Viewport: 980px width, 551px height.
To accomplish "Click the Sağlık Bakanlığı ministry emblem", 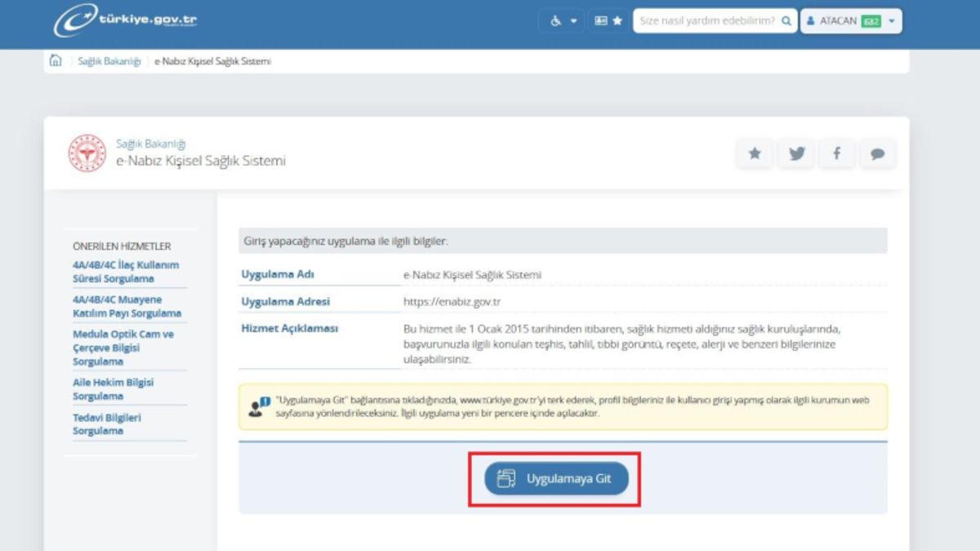I will coord(87,153).
